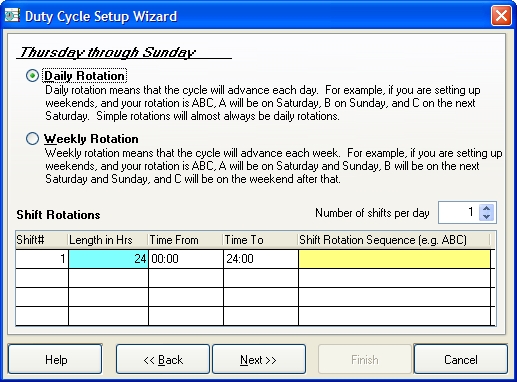Click the Shift# cell with value 1
The height and width of the screenshot is (382, 517).
(x=42, y=259)
